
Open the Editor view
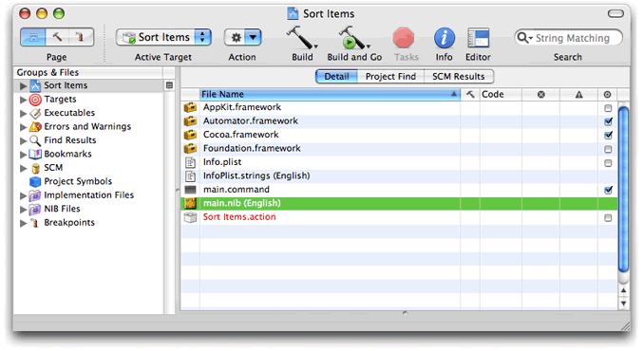click(x=479, y=38)
